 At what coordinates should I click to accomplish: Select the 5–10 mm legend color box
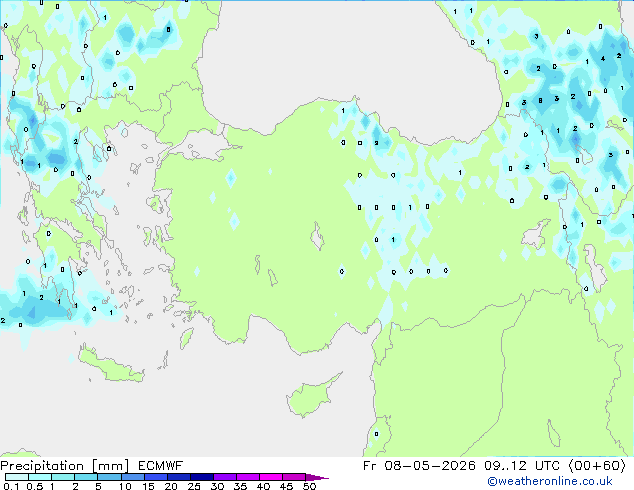[109, 477]
